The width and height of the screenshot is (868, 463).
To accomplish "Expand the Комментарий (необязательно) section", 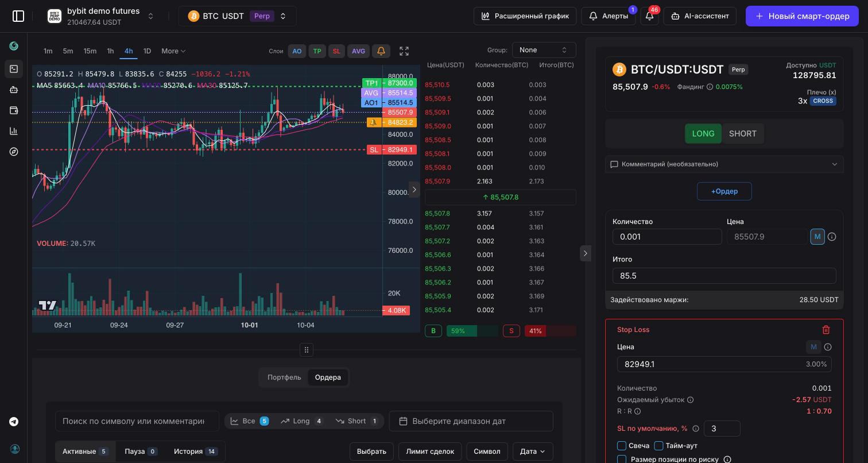I will (724, 164).
